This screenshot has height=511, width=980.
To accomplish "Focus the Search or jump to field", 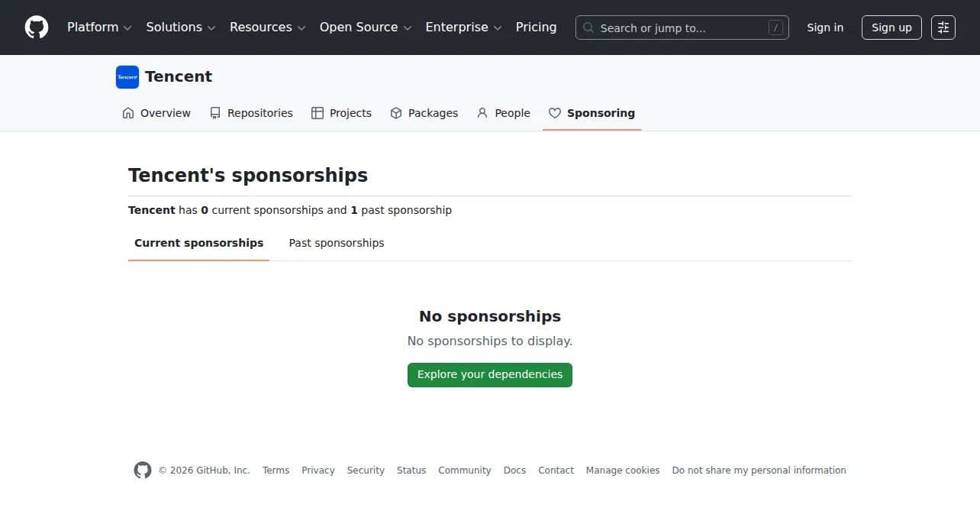I will pyautogui.click(x=682, y=27).
